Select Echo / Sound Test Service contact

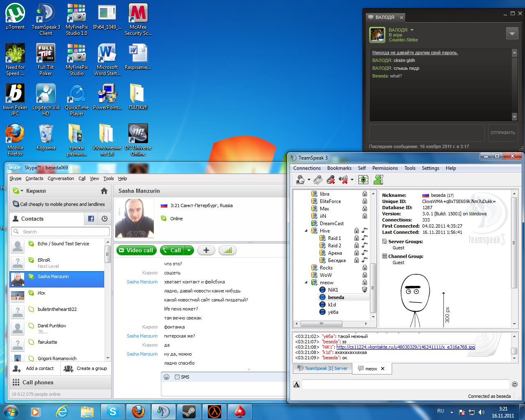[x=57, y=246]
